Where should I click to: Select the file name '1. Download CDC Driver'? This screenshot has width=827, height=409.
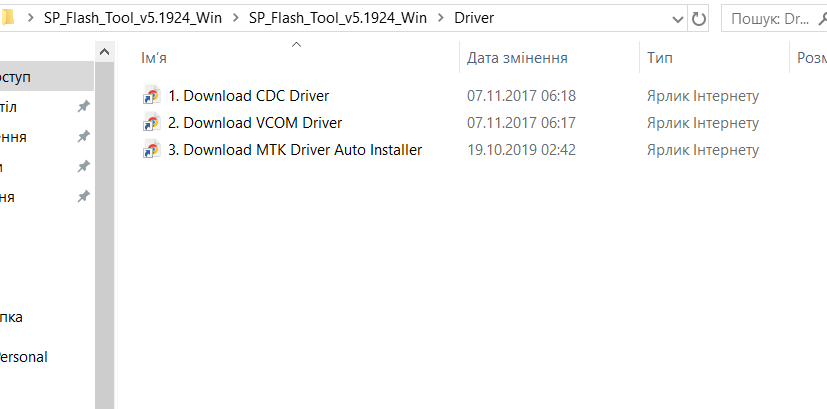248,96
